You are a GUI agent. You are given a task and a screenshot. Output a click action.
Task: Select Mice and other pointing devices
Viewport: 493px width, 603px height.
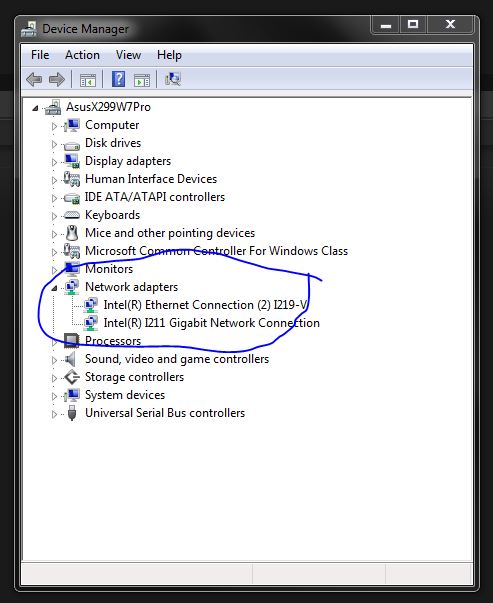tap(170, 233)
